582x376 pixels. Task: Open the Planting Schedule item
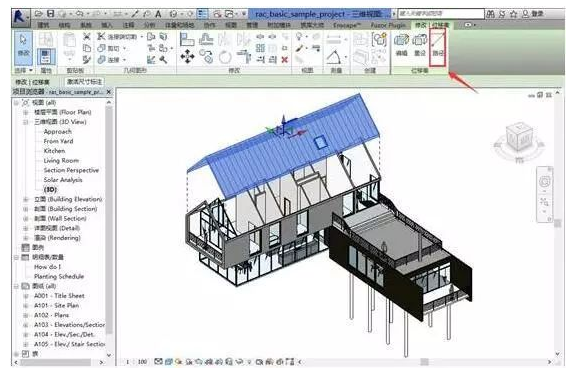point(59,277)
